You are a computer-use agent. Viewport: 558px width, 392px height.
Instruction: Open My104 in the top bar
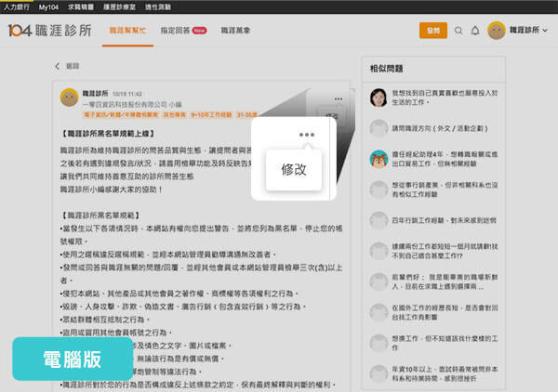click(48, 7)
